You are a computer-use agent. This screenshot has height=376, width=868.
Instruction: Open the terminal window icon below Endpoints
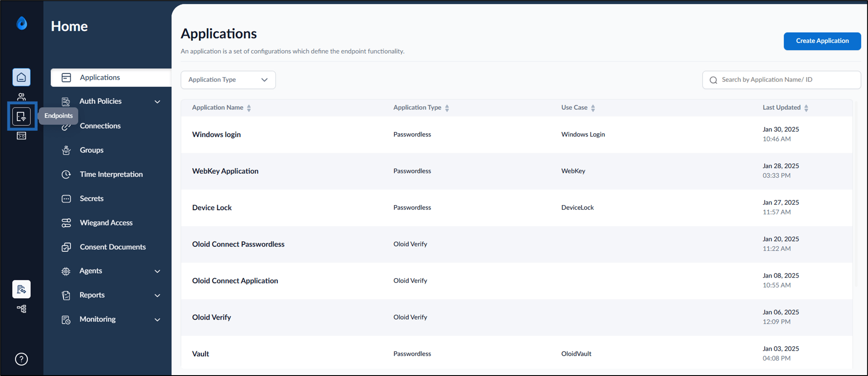click(x=21, y=136)
